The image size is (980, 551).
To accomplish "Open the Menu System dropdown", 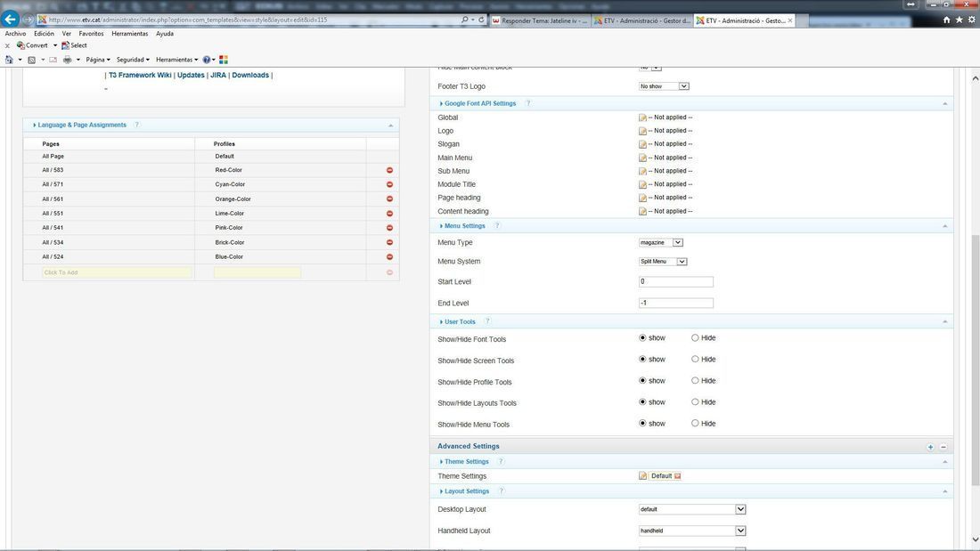I will tap(663, 262).
